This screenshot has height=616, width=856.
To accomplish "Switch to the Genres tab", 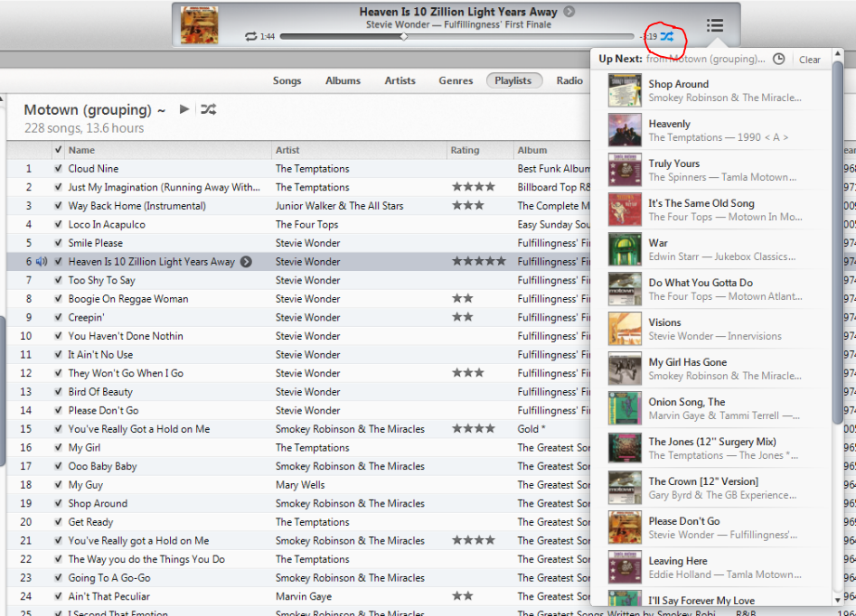I will coord(456,80).
